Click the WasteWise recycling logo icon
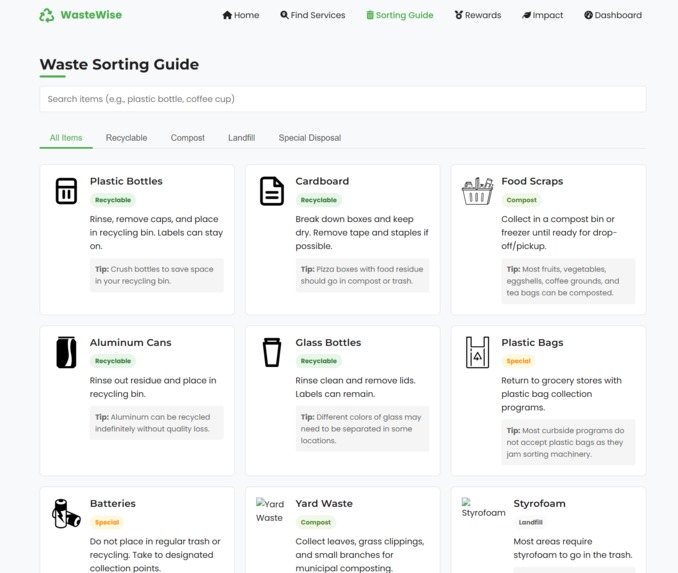Screen dimensions: 678x573 point(47,15)
